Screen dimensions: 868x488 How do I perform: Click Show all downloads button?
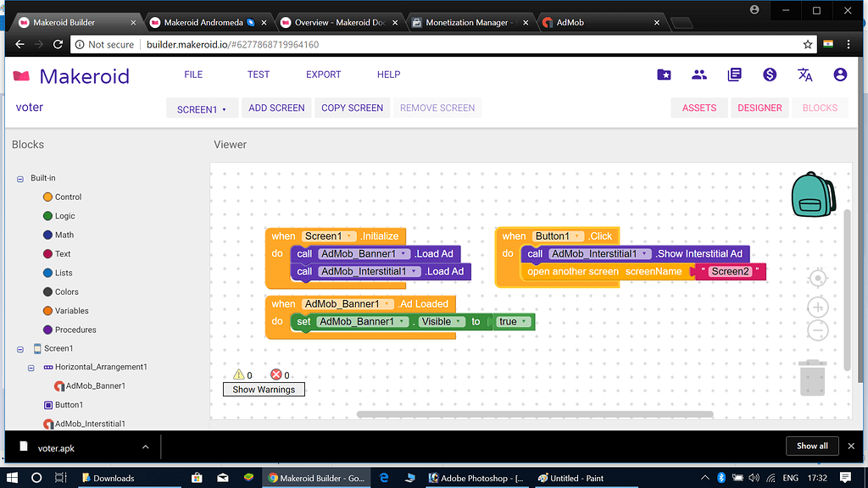(812, 446)
